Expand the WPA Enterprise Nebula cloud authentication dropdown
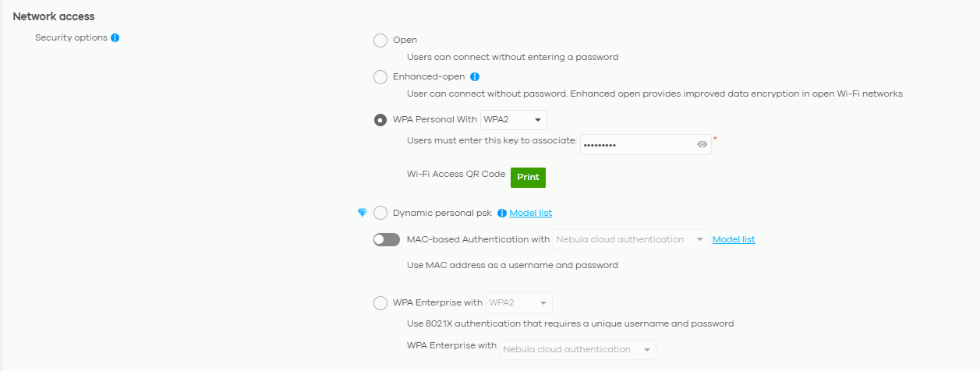This screenshot has height=371, width=980. coord(578,349)
